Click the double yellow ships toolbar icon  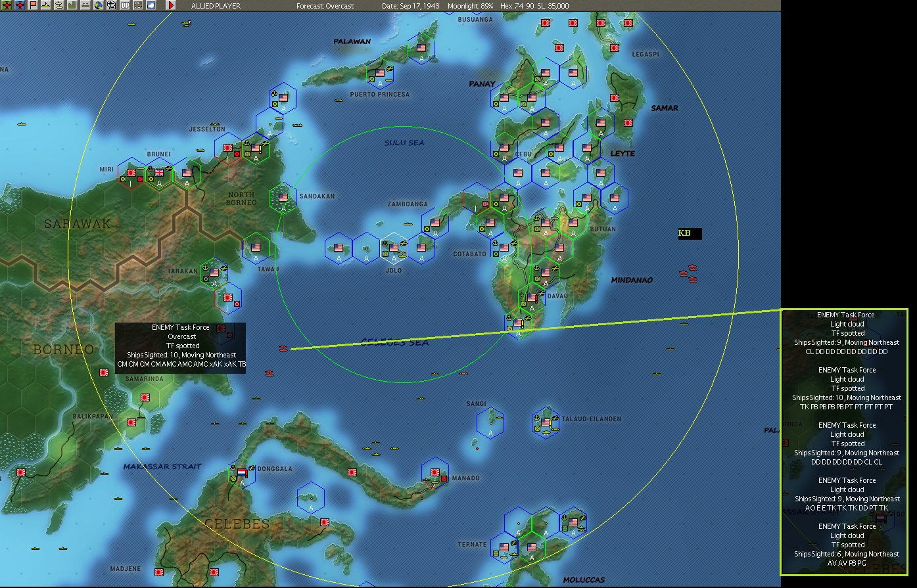point(59,5)
